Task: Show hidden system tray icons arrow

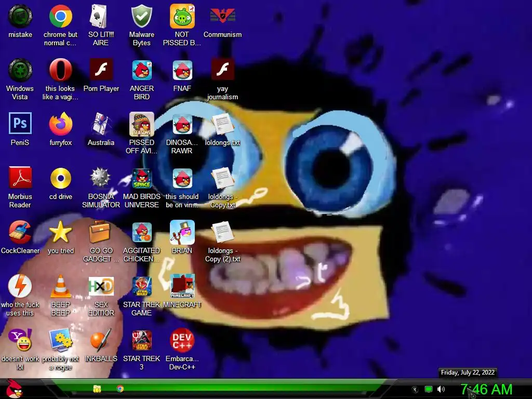Action: pyautogui.click(x=415, y=390)
